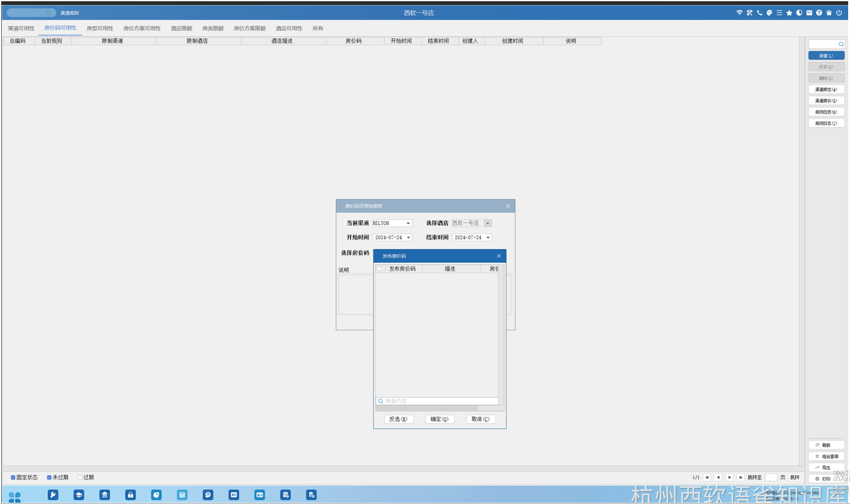The image size is (850, 504).
Task: Expand the 当前渠道 HILTON dropdown
Action: pyautogui.click(x=408, y=223)
